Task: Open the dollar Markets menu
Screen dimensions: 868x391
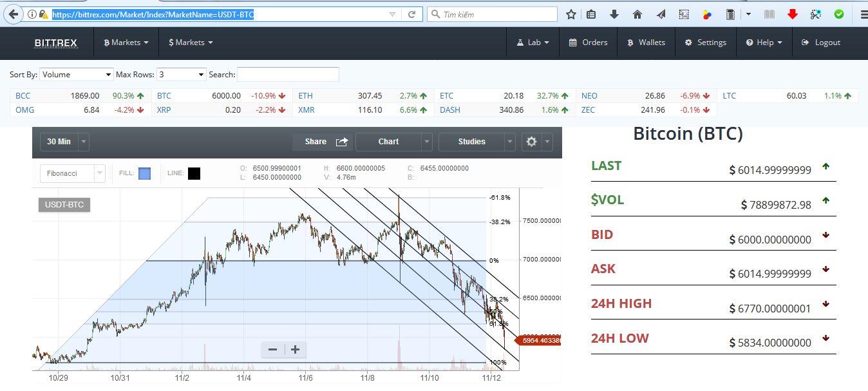Action: click(x=191, y=43)
